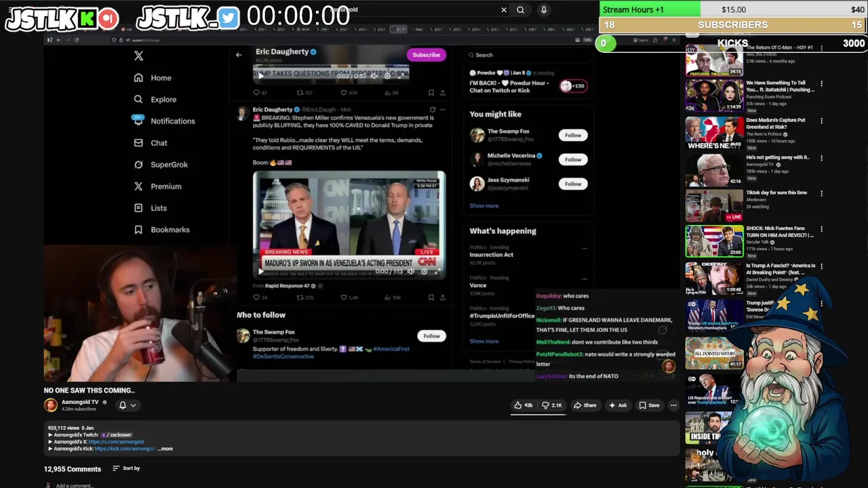
Task: Click the Chat envelope icon
Action: 138,143
